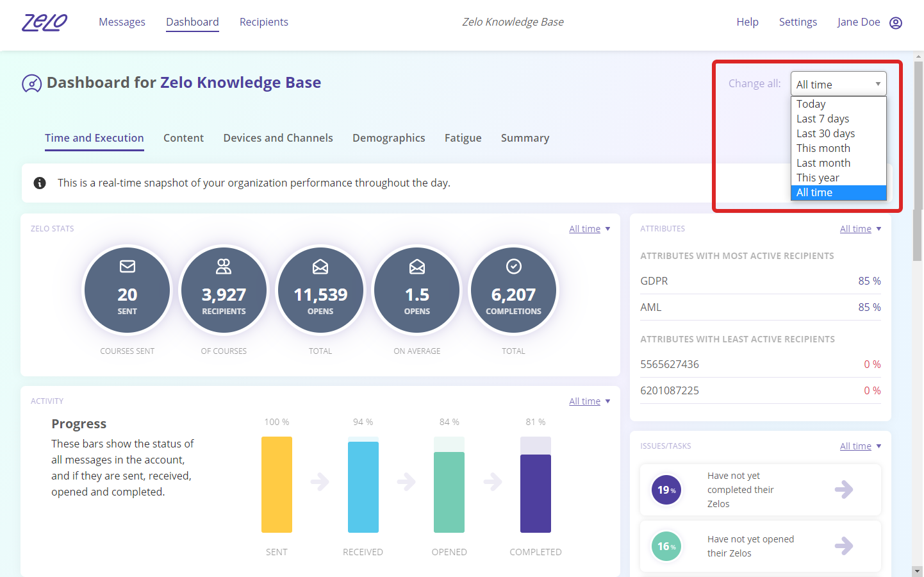Click the arrow for not yet opened Zelos
This screenshot has height=577, width=924.
point(844,546)
